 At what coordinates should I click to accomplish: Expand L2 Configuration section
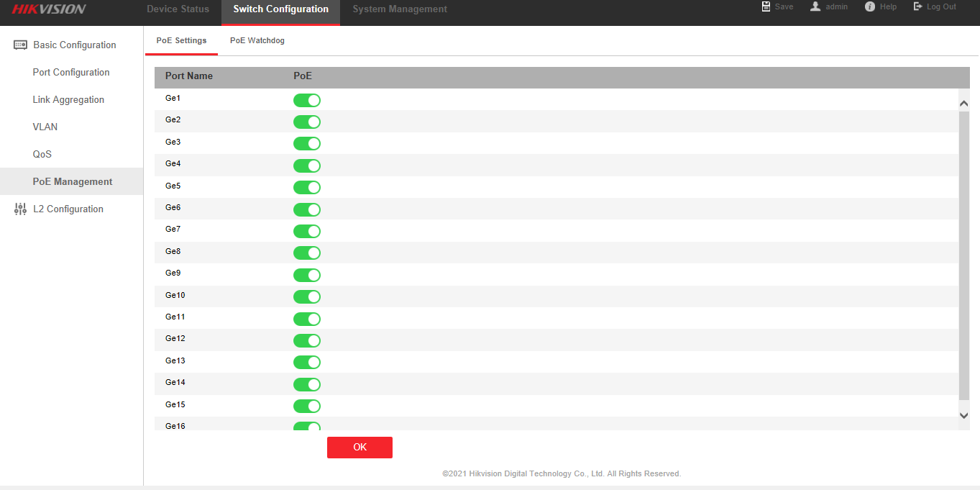tap(68, 209)
